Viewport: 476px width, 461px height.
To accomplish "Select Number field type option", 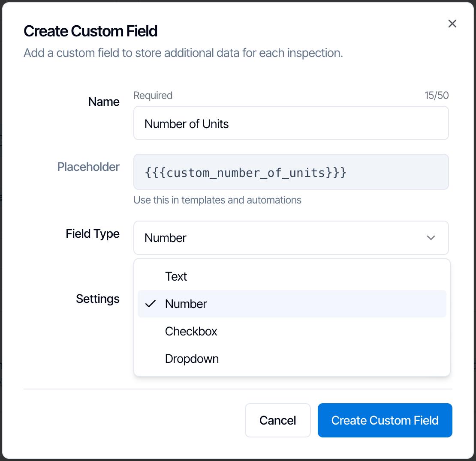I will coord(292,304).
